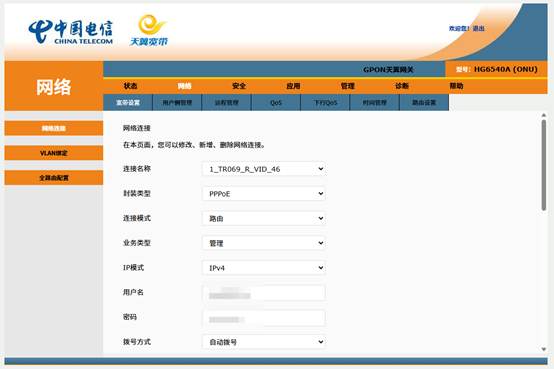Expand the 封装类型 PPPoE dropdown
The height and width of the screenshot is (369, 554).
[264, 194]
